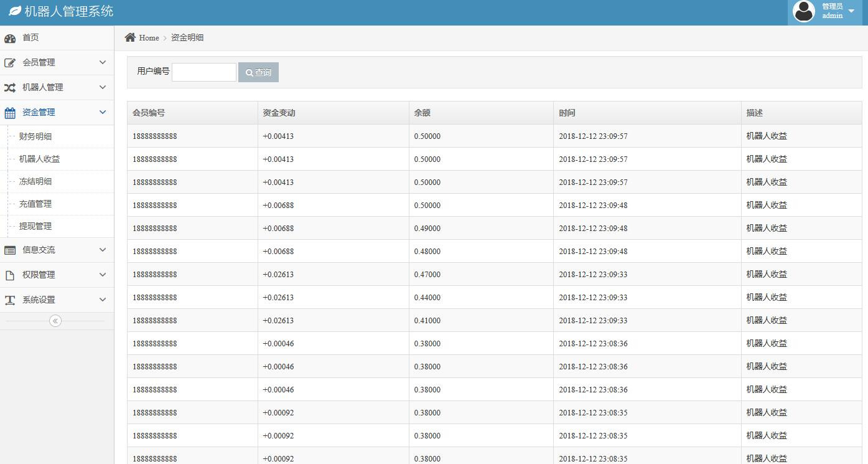Select the 提现管理 submenu item
The height and width of the screenshot is (464, 868).
pos(35,226)
